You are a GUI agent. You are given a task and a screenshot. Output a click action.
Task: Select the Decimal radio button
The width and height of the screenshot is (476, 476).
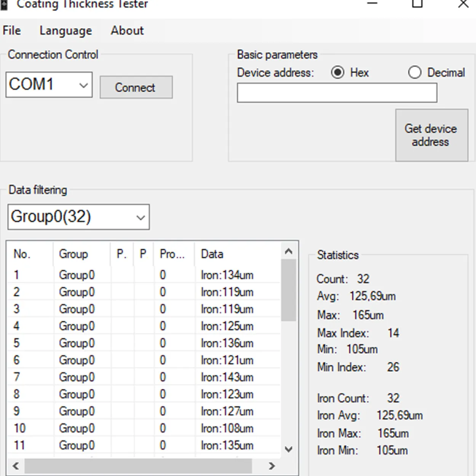415,72
